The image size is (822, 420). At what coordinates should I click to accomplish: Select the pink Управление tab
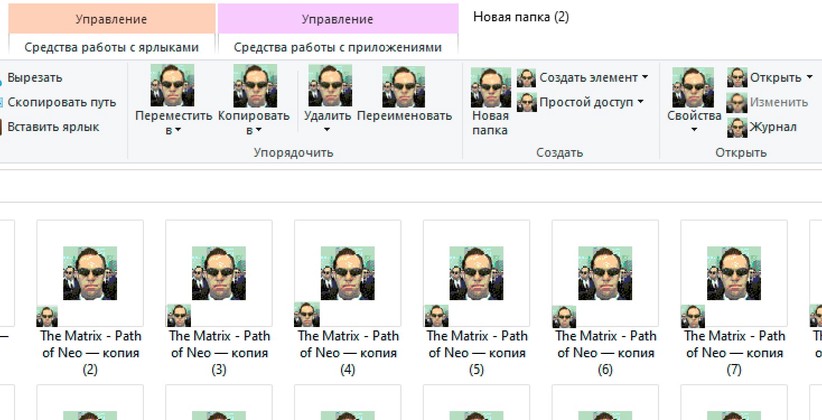coord(338,19)
